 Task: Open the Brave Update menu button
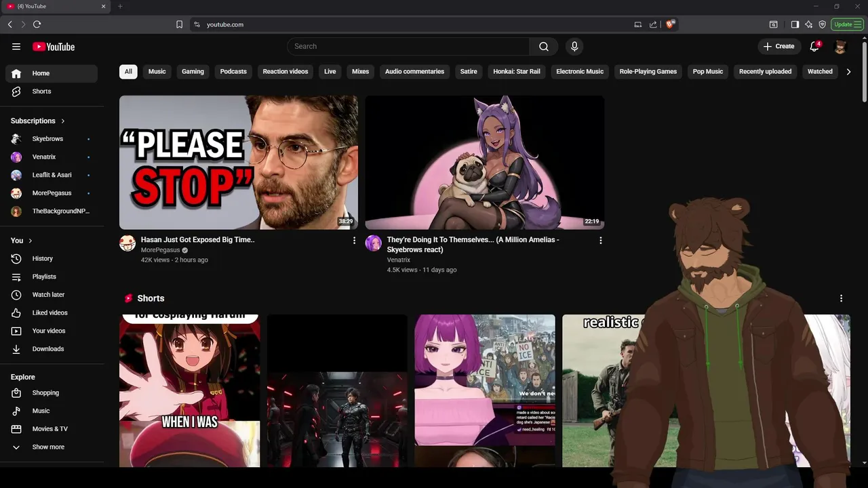click(x=847, y=24)
